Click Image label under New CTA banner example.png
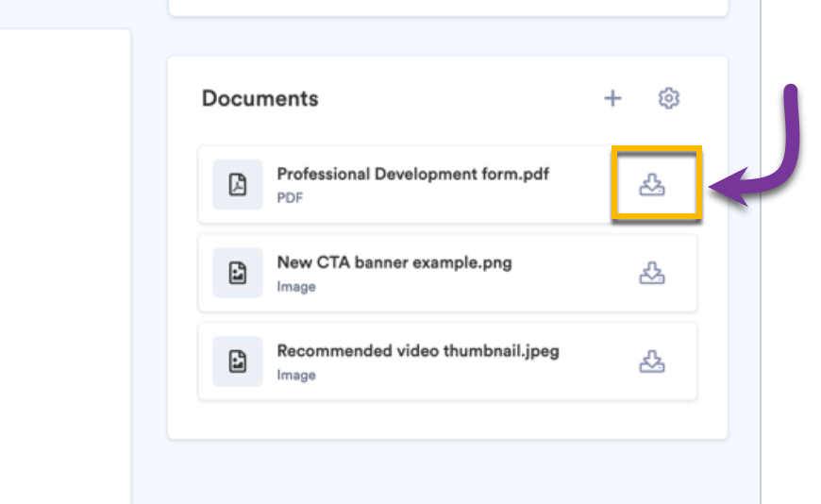 coord(296,287)
